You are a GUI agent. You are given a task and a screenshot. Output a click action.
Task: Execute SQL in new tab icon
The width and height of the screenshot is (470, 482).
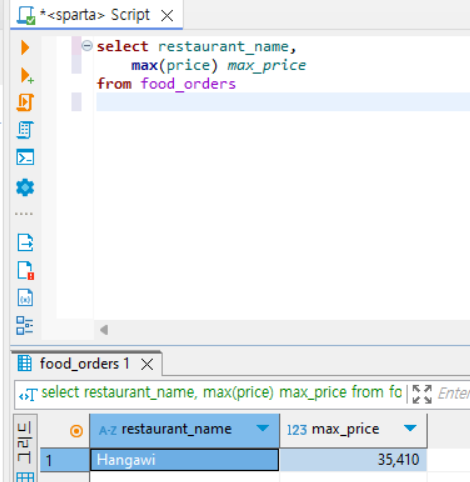(27, 75)
